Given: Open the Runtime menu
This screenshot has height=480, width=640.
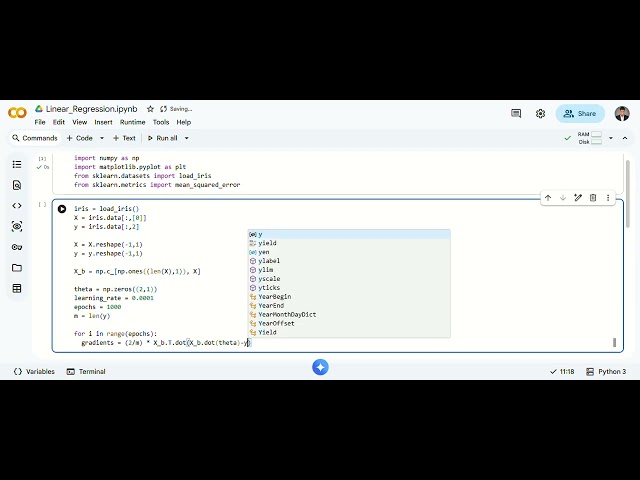Looking at the screenshot, I should coord(132,122).
